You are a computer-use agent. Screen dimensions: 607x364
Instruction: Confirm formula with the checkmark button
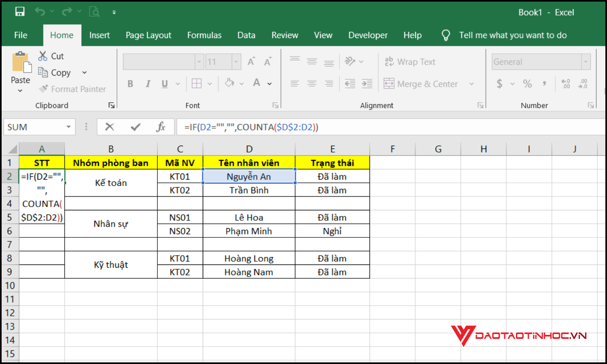point(135,127)
